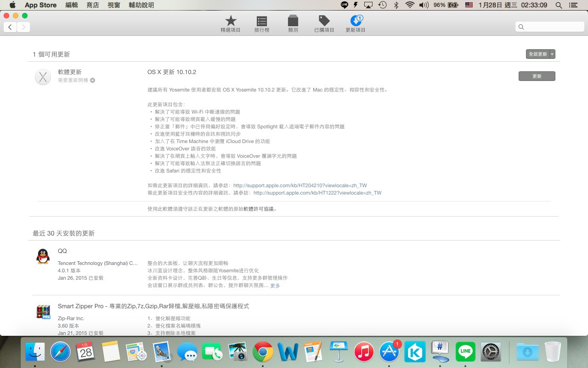Open Messages in the Dock

[x=187, y=352]
